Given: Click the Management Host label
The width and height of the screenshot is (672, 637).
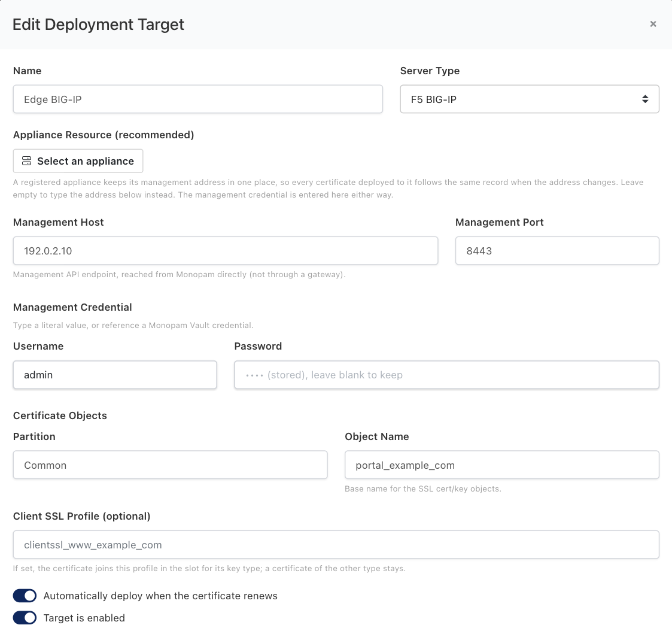Looking at the screenshot, I should pyautogui.click(x=58, y=222).
